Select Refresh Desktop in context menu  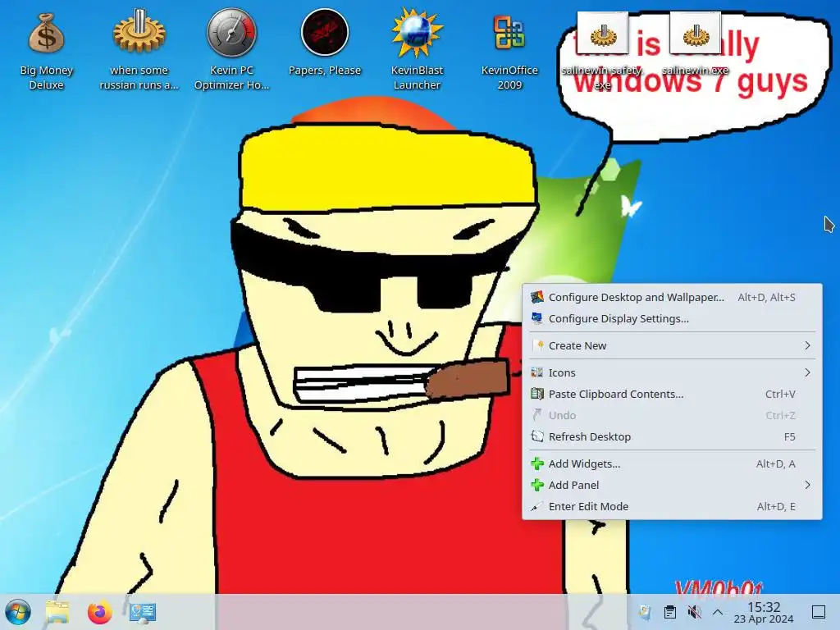coord(672,436)
